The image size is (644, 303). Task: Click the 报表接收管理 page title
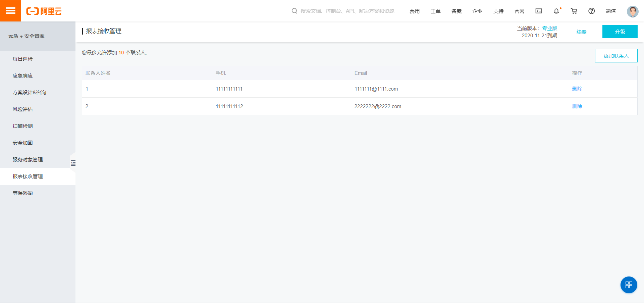104,31
